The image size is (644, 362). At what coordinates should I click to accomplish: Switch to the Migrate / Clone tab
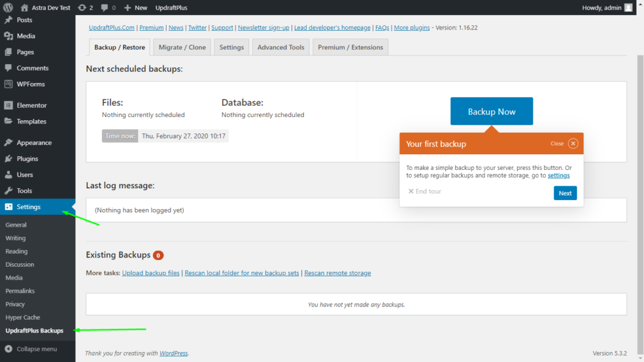point(182,47)
